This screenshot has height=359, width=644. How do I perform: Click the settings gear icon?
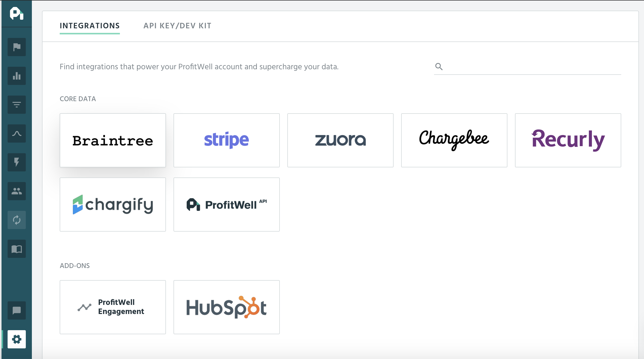[17, 339]
